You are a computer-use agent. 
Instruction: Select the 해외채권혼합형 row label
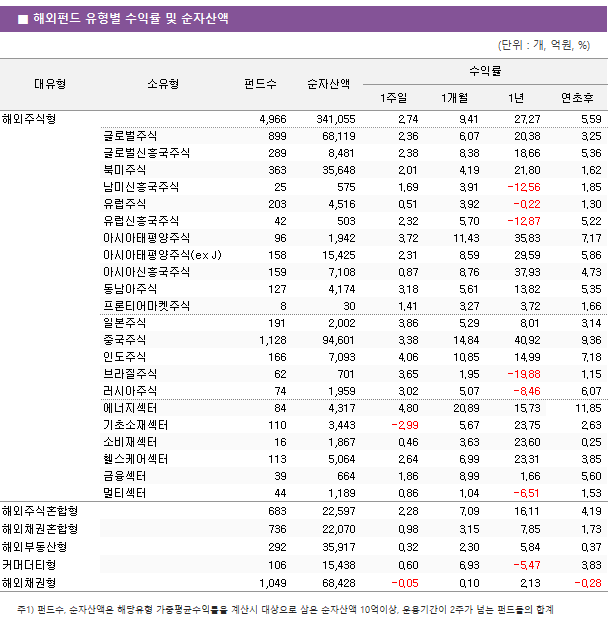40,529
